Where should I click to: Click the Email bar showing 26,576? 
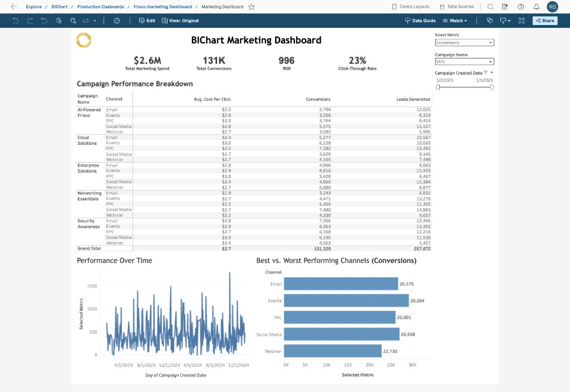point(341,283)
